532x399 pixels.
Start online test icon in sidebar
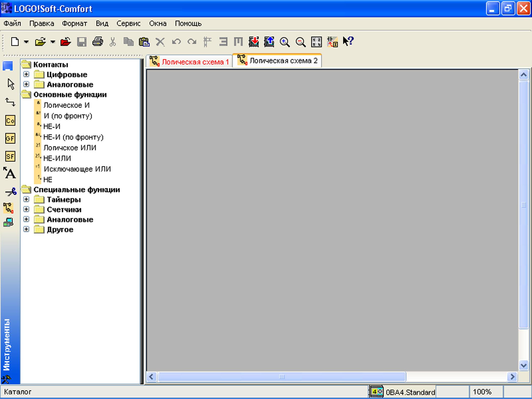8,222
